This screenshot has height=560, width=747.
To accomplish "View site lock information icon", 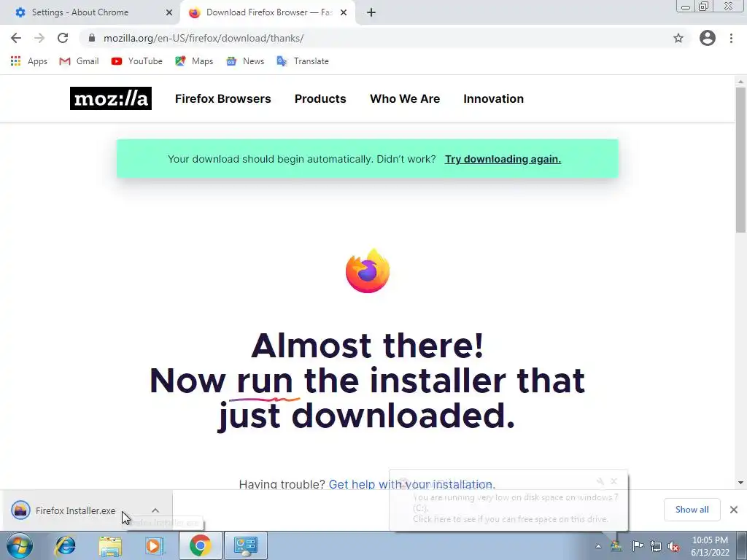I will point(91,38).
